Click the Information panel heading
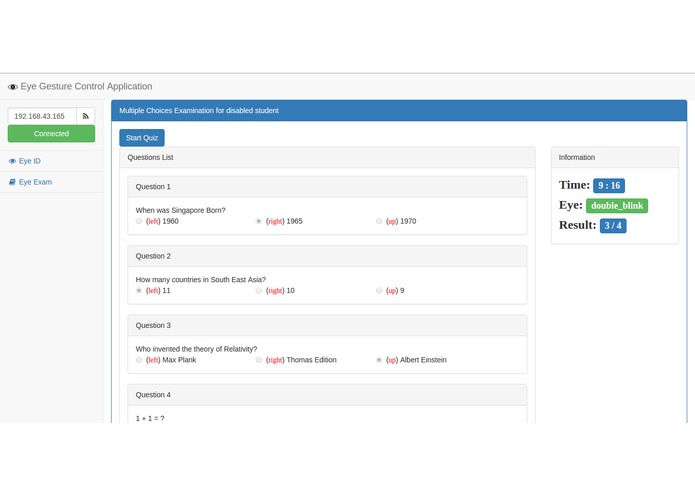This screenshot has width=695, height=494. pos(577,157)
